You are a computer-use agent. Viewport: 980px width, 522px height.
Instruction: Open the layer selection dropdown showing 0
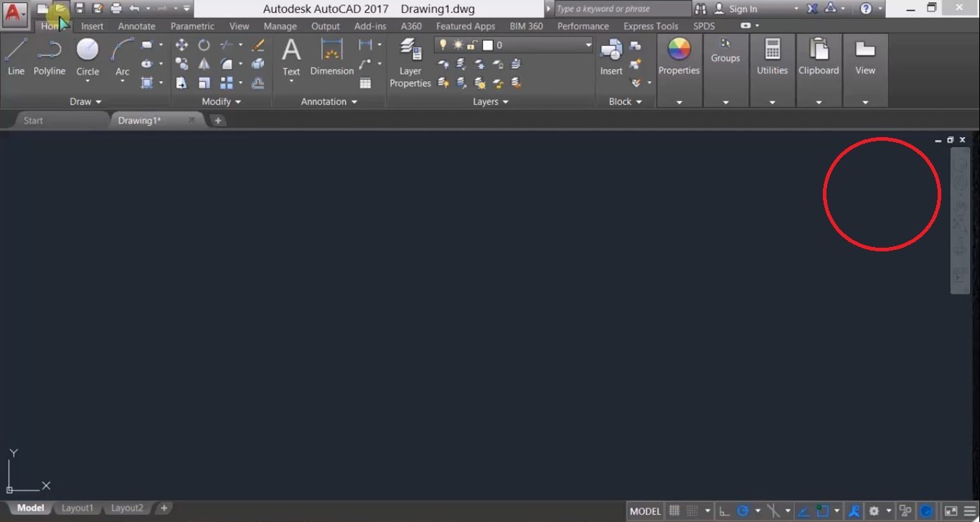tap(514, 45)
